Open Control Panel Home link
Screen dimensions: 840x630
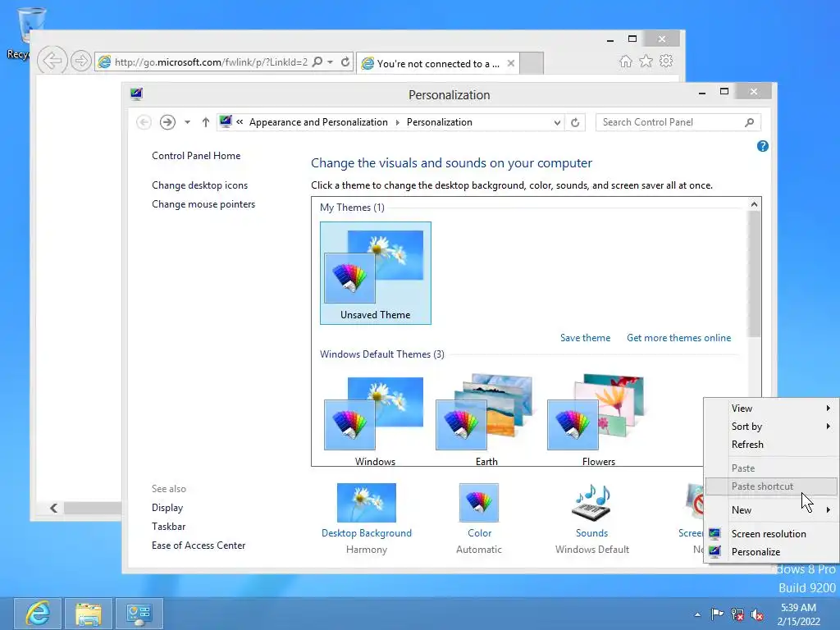[196, 156]
